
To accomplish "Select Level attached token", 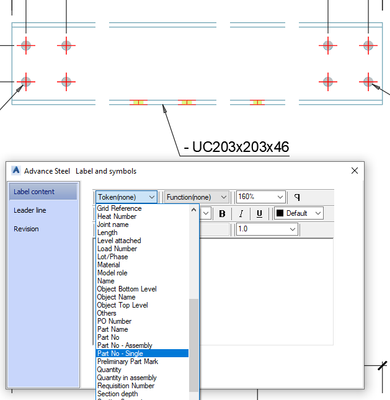I will coord(142,241).
